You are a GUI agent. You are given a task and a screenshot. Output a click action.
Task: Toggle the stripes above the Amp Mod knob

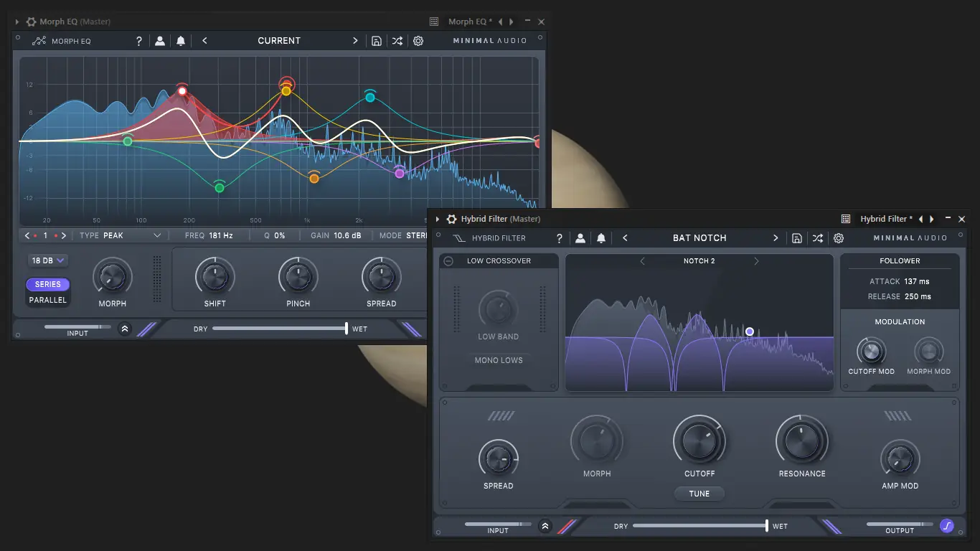pyautogui.click(x=897, y=415)
